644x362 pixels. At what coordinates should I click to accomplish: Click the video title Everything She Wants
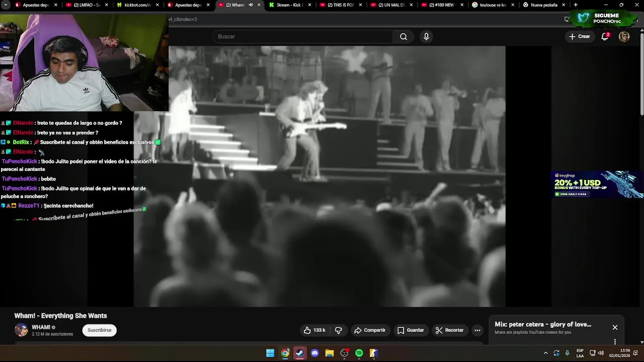60,316
